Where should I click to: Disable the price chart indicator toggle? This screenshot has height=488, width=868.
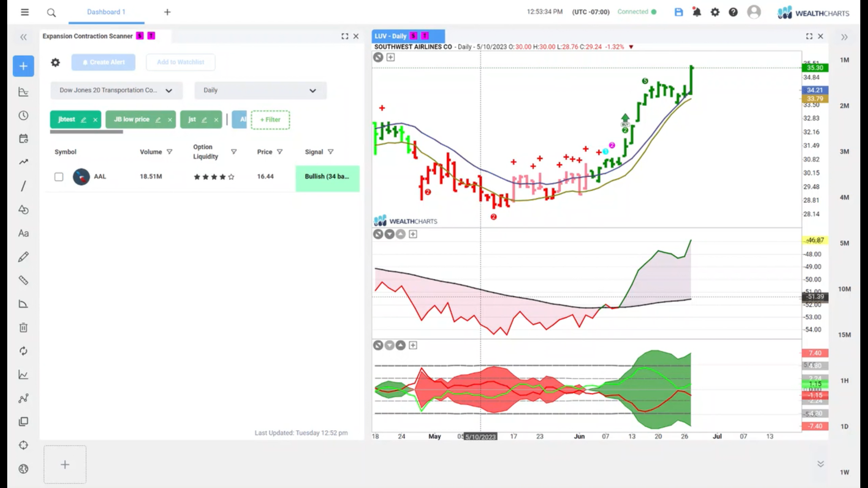[x=378, y=57]
